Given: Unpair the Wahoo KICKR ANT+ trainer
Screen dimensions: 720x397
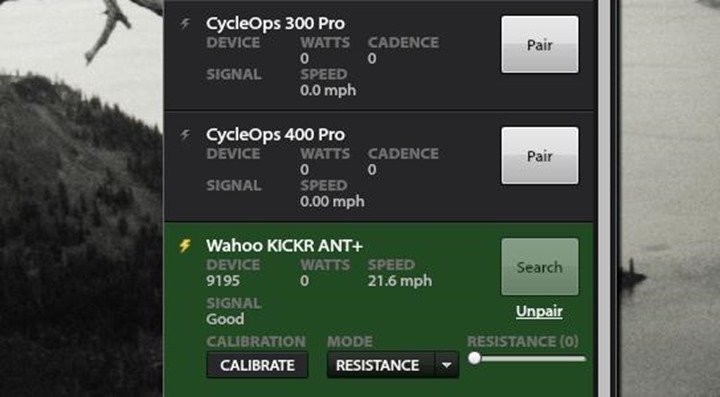Looking at the screenshot, I should pos(539,311).
